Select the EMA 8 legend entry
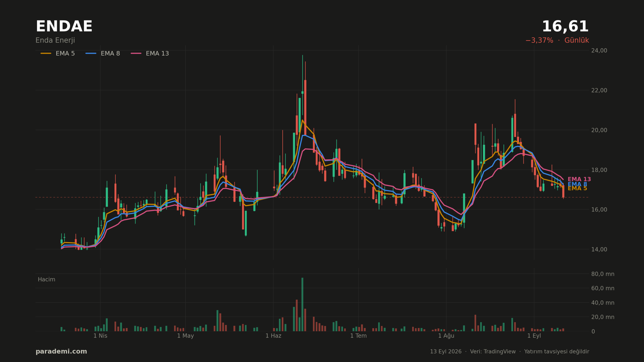 (103, 53)
